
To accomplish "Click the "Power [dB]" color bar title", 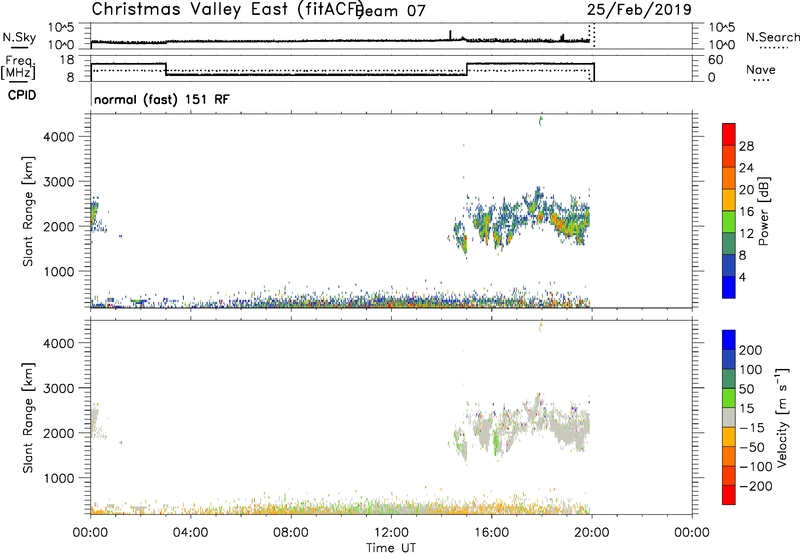I will click(x=764, y=211).
